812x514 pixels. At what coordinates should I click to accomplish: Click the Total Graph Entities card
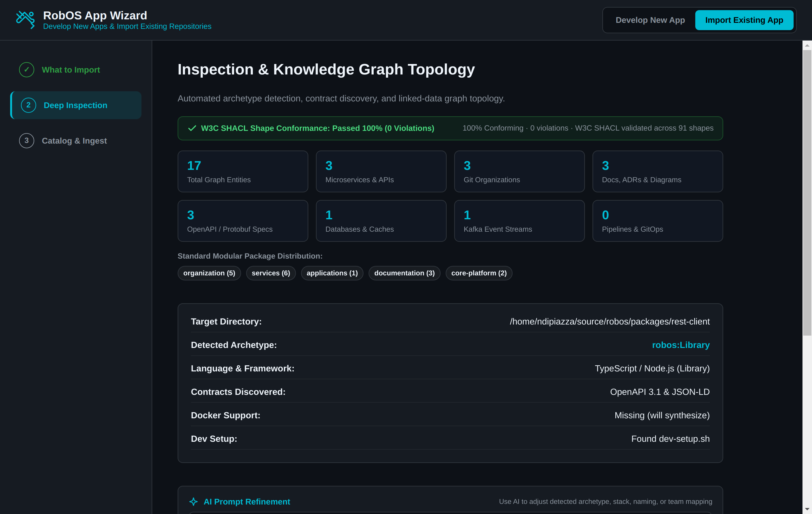click(x=243, y=171)
